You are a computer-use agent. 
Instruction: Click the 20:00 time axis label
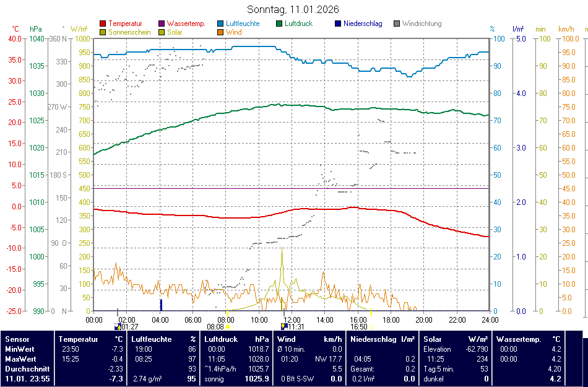(424, 320)
